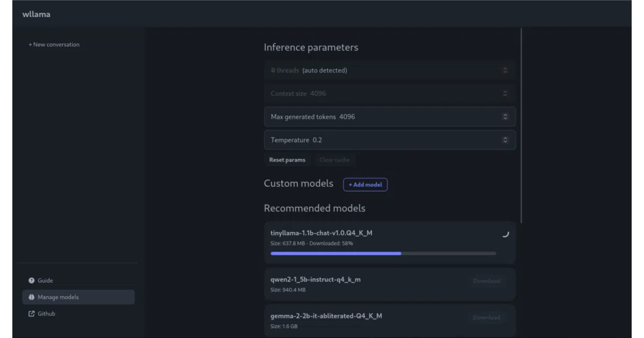Click the Max generated tokens field
This screenshot has width=644, height=338.
(x=390, y=116)
